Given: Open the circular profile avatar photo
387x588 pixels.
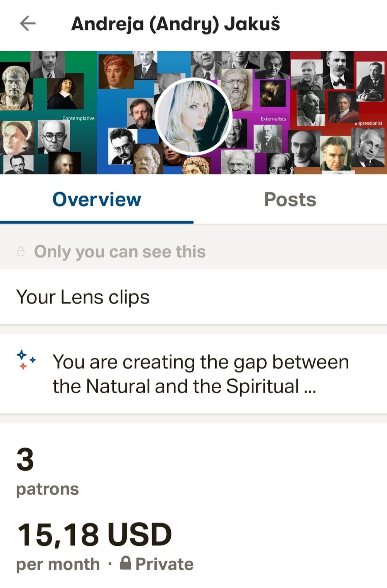Looking at the screenshot, I should click(193, 117).
